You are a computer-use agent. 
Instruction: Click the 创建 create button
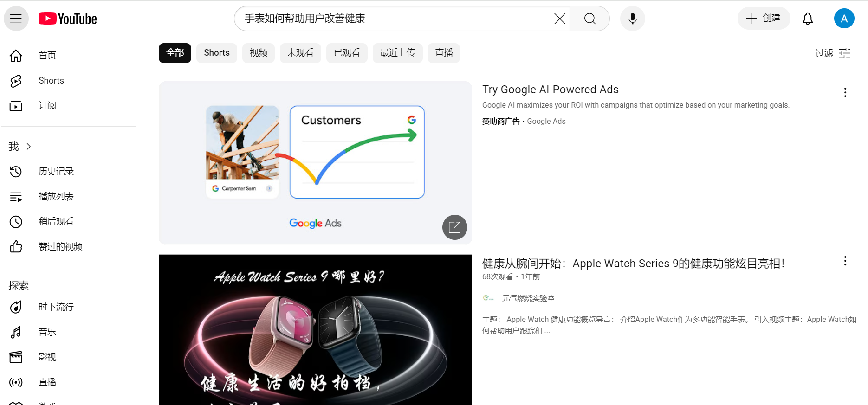(764, 18)
